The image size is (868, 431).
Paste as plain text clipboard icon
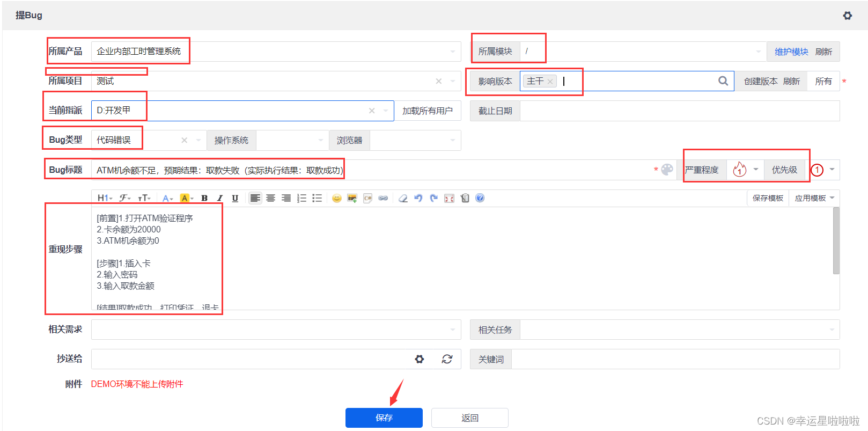coord(465,198)
